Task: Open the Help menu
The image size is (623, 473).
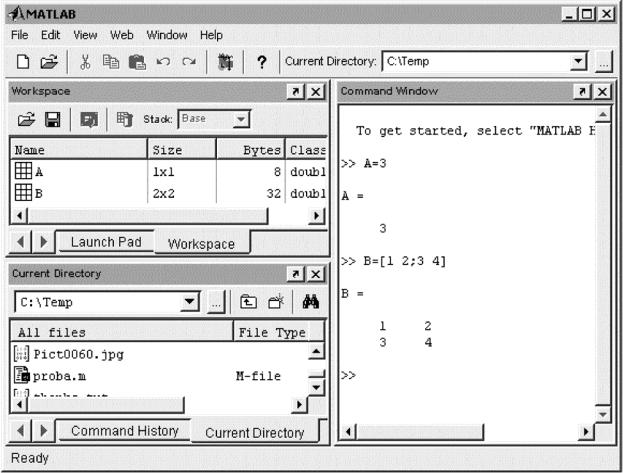Action: 211,35
